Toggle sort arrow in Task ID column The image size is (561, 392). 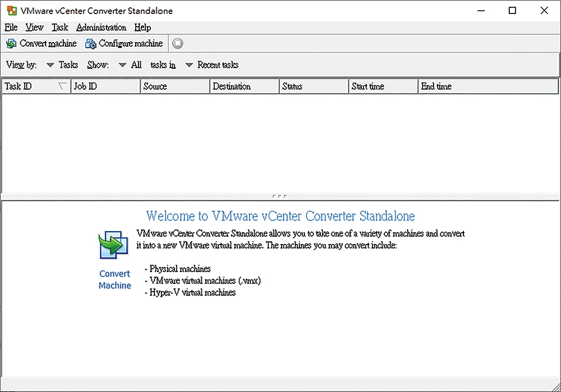click(62, 86)
